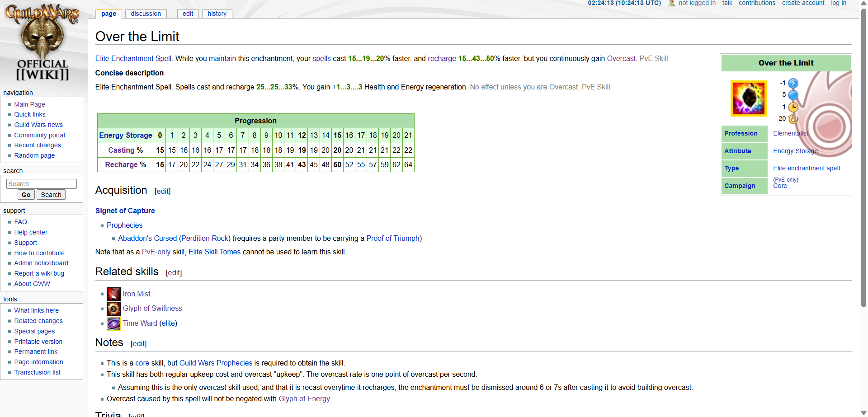This screenshot has width=868, height=417.
Task: Open the Prophecies campaign link
Action: (124, 225)
